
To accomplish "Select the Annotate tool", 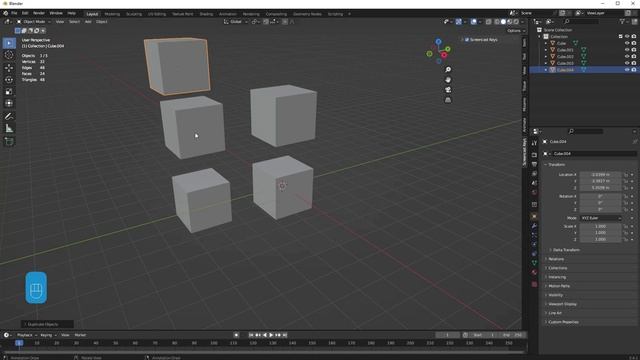I will tap(9, 116).
